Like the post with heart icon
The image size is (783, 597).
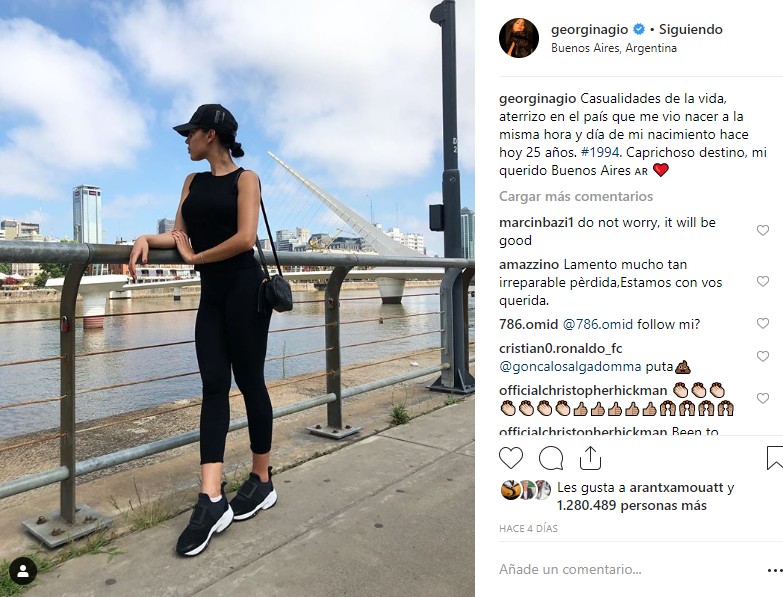(x=511, y=458)
